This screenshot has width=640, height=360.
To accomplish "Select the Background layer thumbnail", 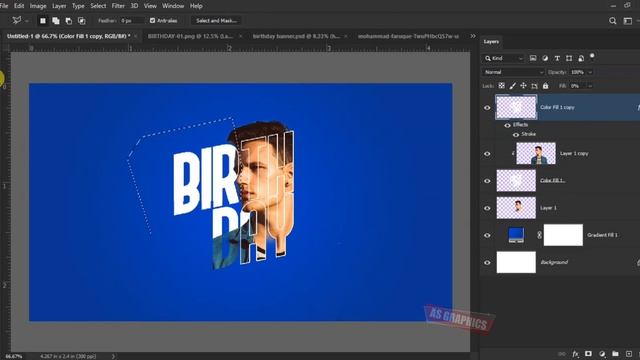I will 516,262.
